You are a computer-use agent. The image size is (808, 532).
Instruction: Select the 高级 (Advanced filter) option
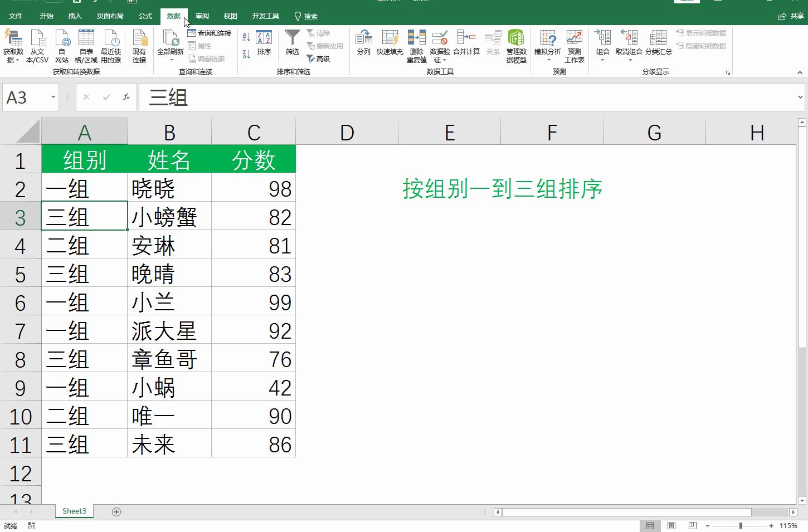pos(322,58)
